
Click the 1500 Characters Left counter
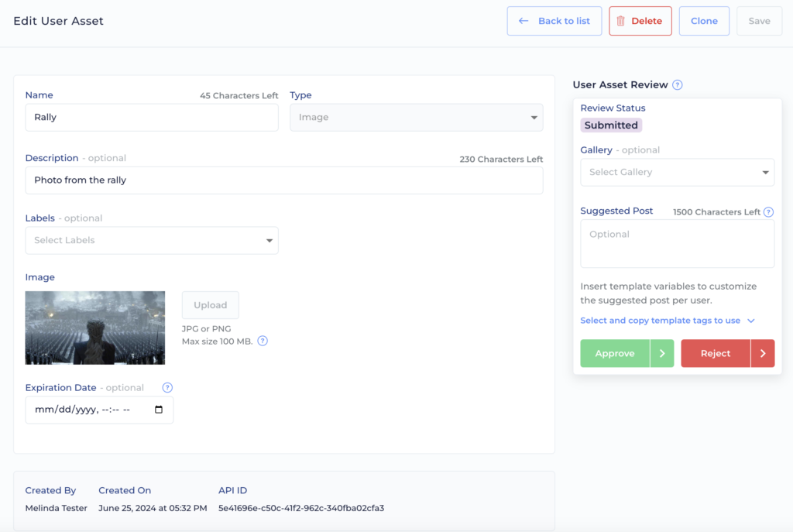[716, 212]
